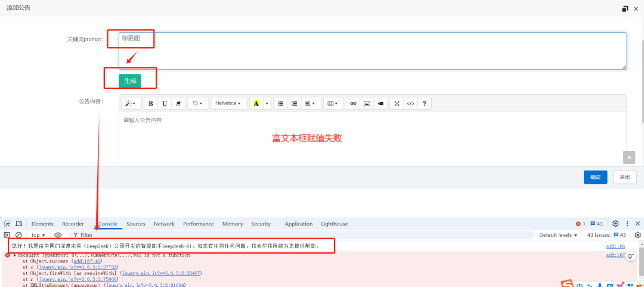Apply the yellow highlight text color
Image resolution: width=644 pixels, height=287 pixels.
click(256, 103)
